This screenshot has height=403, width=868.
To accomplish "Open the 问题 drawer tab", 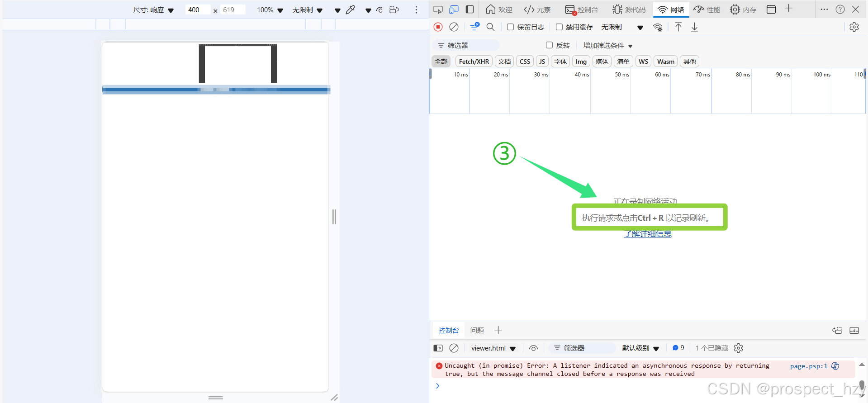I will coord(477,331).
